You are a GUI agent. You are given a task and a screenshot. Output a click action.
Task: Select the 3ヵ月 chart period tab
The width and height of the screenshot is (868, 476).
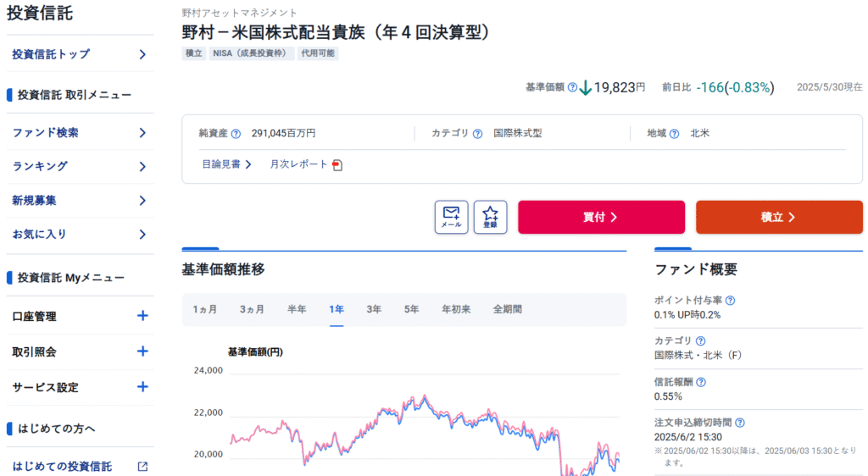252,310
